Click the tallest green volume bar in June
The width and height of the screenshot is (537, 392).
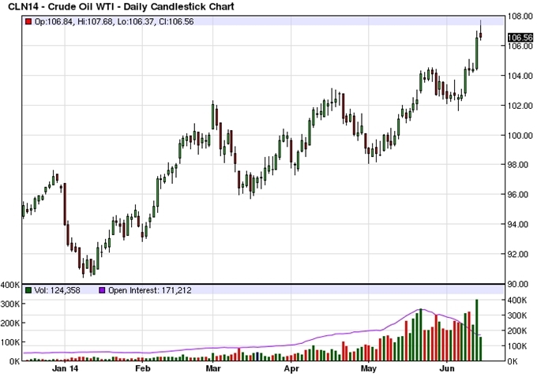477,330
